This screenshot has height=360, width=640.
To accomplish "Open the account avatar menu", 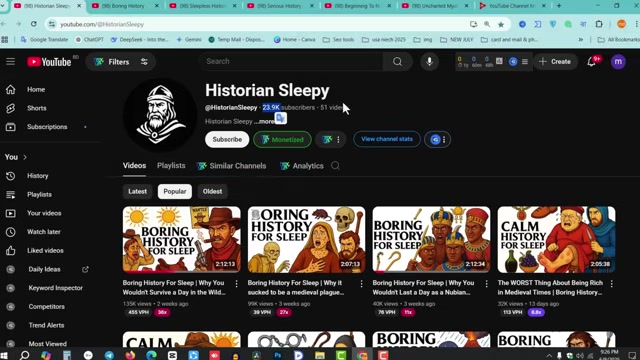I will click(618, 62).
